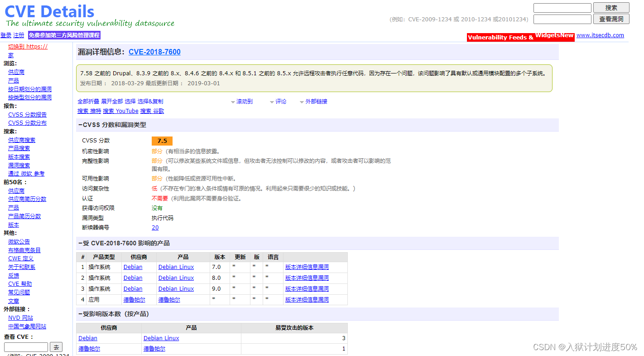Click the 展开全部 link
The image size is (644, 356).
(x=112, y=102)
